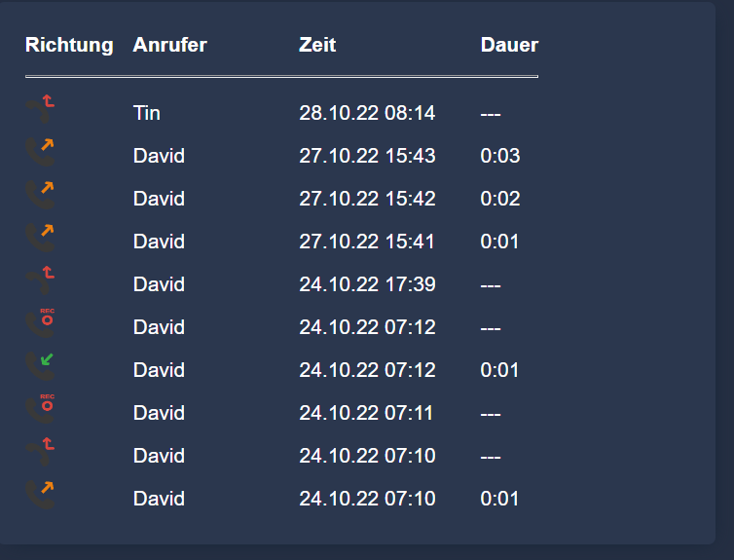Click the 0:02 call duration

coord(500,199)
